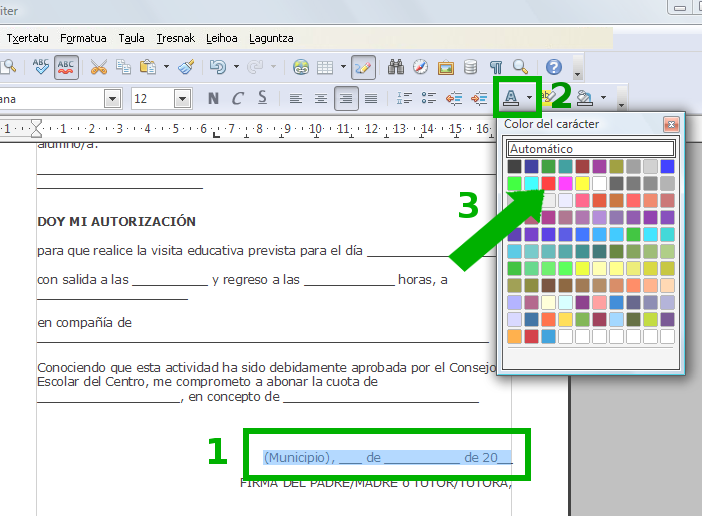Open the Leihoa menu
Image resolution: width=702 pixels, height=516 pixels.
coord(222,38)
